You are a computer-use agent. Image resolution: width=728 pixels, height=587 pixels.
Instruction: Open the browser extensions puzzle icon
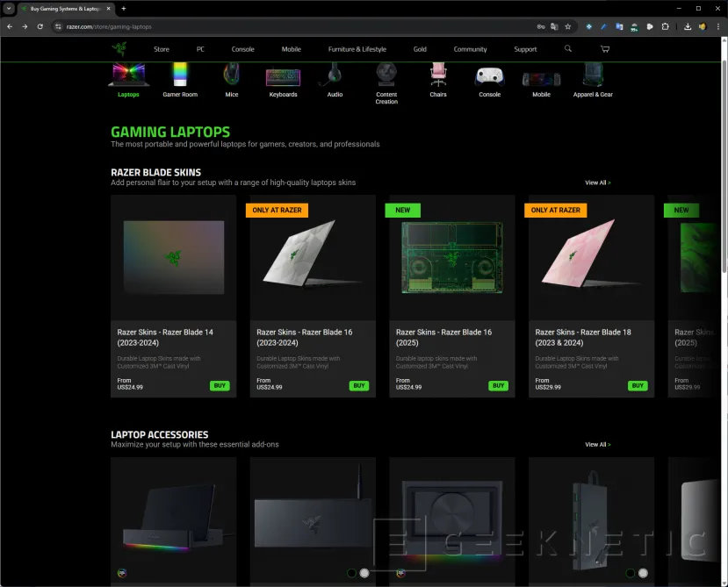coord(666,27)
